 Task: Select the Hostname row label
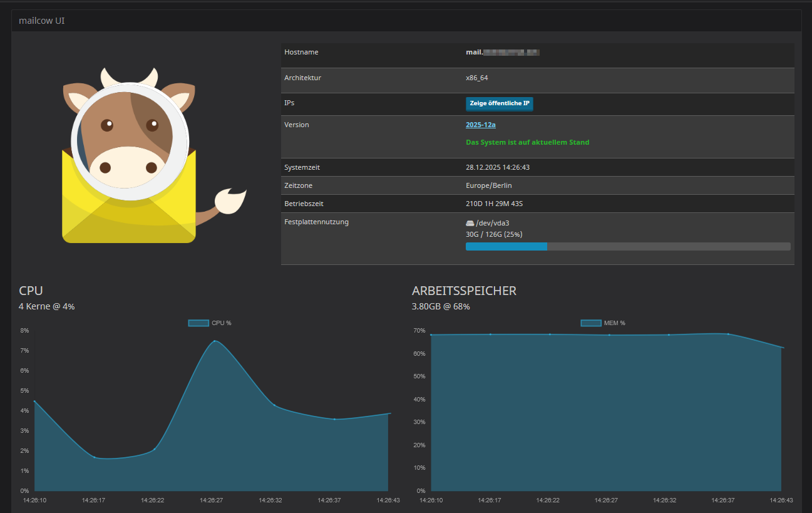301,52
